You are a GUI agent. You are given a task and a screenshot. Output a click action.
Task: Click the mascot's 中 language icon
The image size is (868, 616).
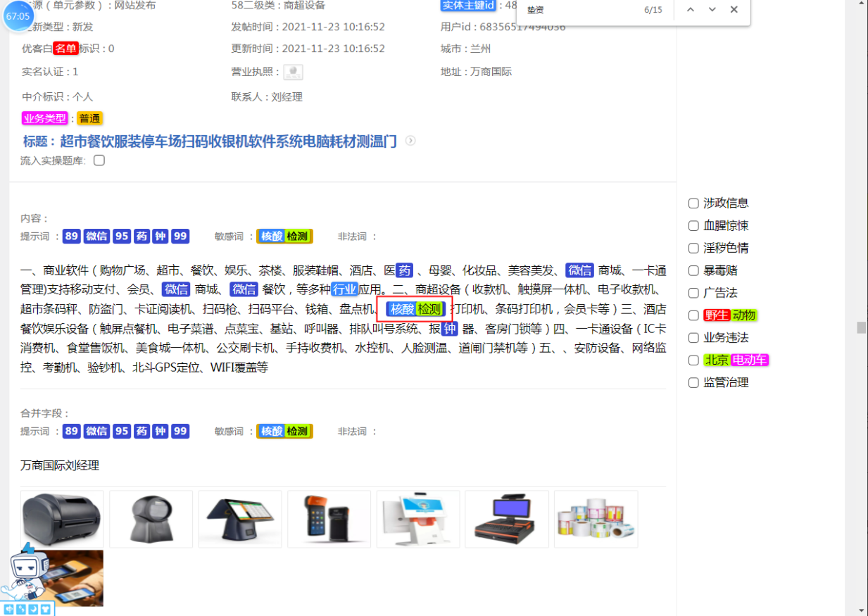9,609
